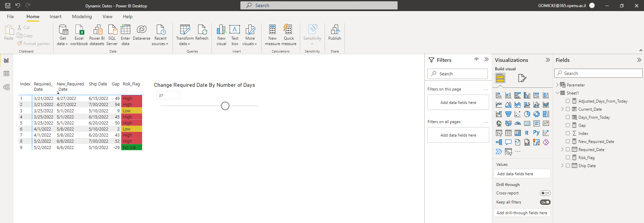
Task: Select the Line chart visual
Action: pyautogui.click(x=499, y=105)
